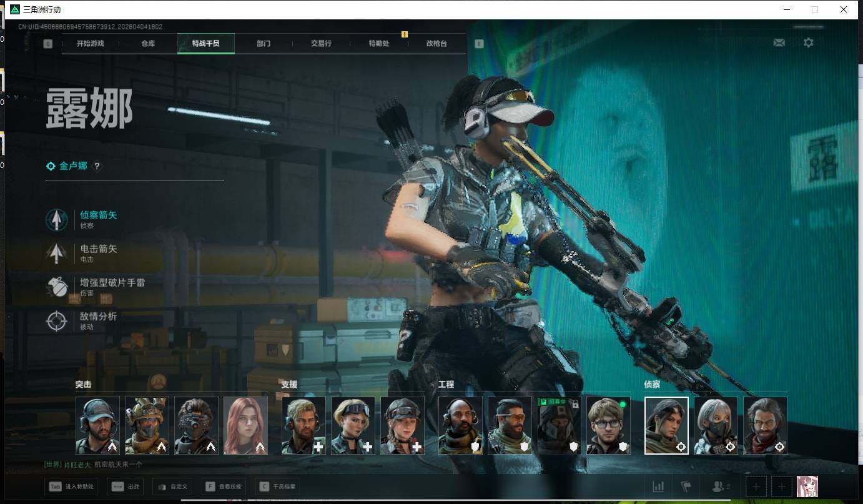Click the 三角洲行动 app icon in title bar
Image resolution: width=863 pixels, height=504 pixels.
(x=15, y=9)
